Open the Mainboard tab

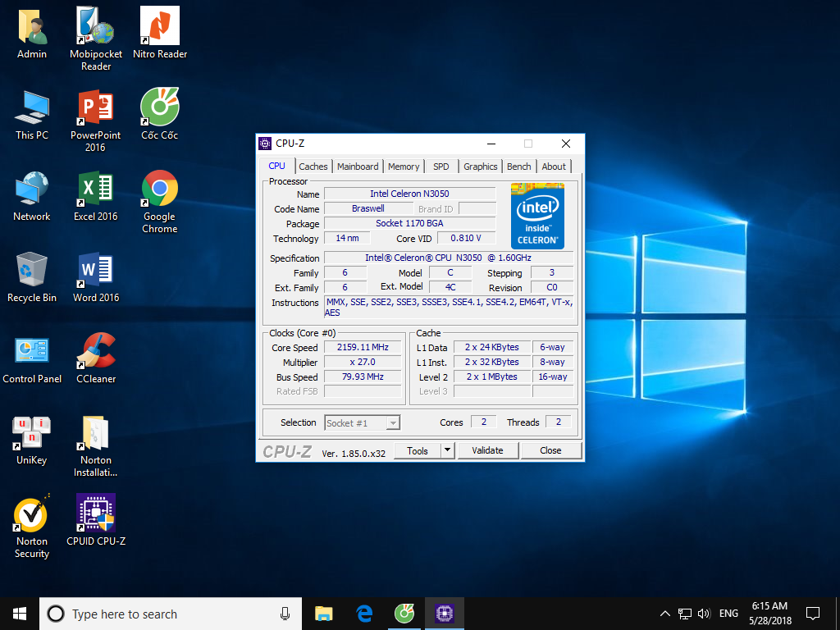[358, 167]
